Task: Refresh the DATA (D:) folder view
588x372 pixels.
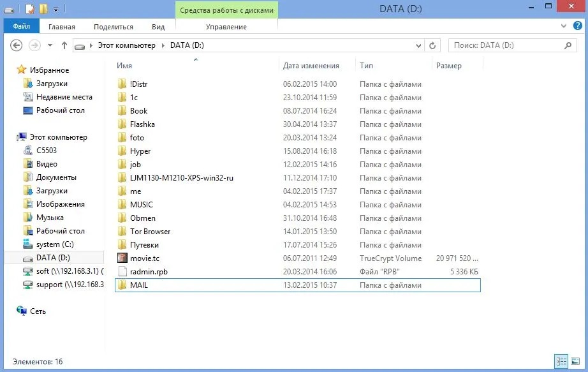Action: pyautogui.click(x=432, y=45)
